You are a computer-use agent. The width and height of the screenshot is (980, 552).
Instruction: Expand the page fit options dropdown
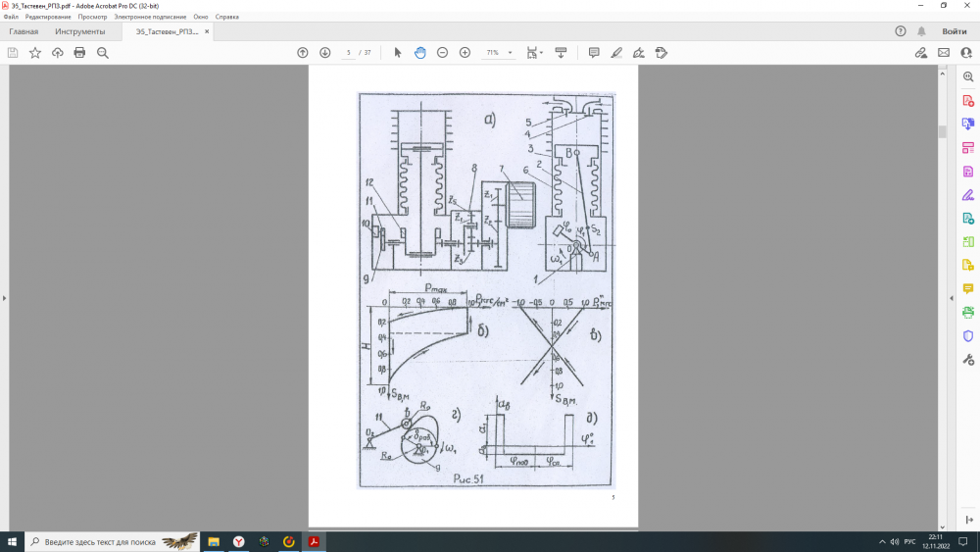point(535,52)
